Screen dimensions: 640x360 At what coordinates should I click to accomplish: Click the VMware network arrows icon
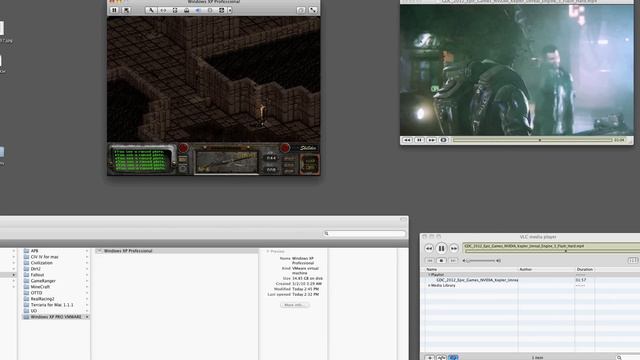click(163, 10)
